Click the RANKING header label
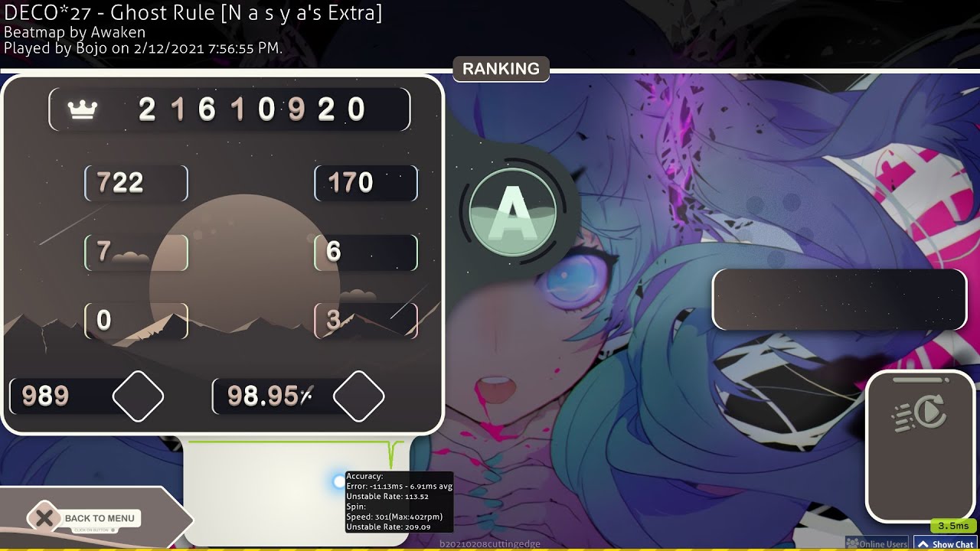The height and width of the screenshot is (551, 980). point(501,69)
